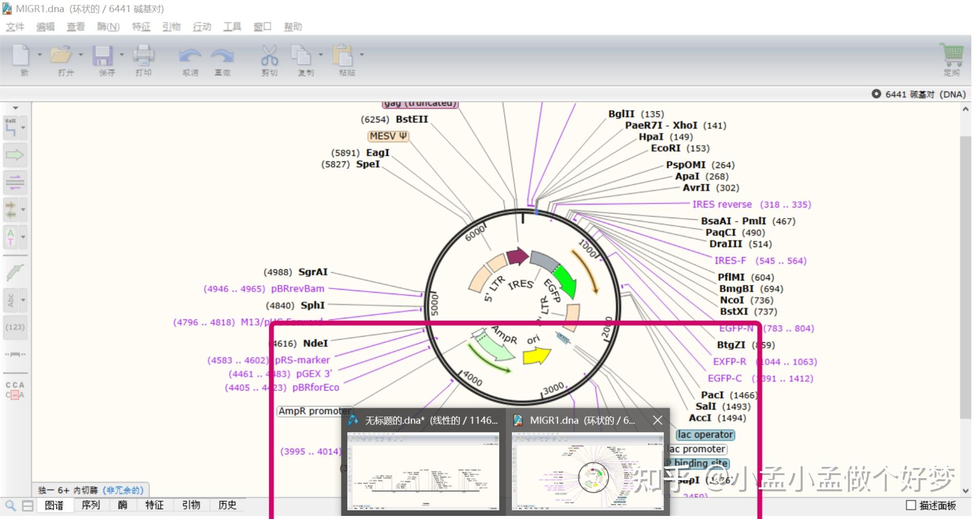Image resolution: width=980 pixels, height=519 pixels.
Task: Open dropdown arrow next to Open folder
Action: (81, 55)
